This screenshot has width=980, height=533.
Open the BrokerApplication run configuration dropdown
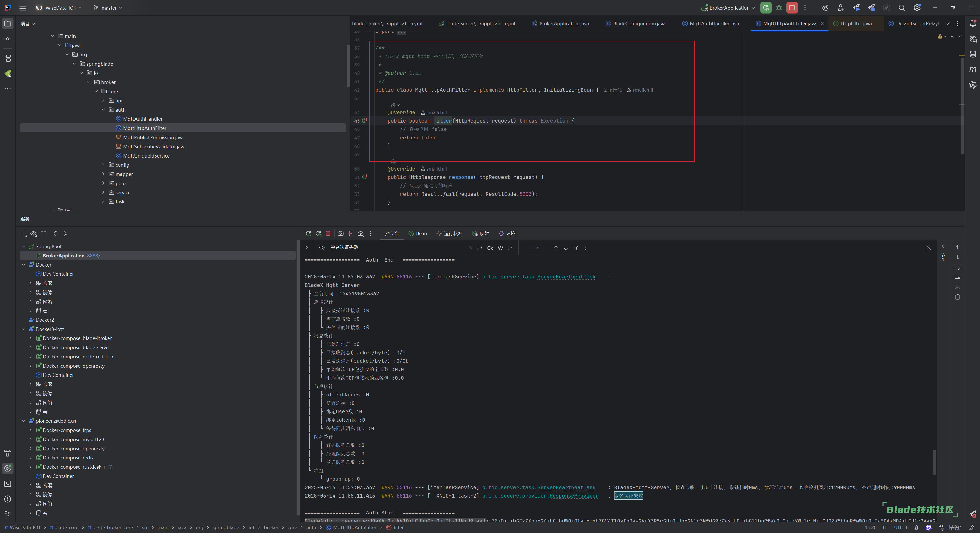point(728,8)
